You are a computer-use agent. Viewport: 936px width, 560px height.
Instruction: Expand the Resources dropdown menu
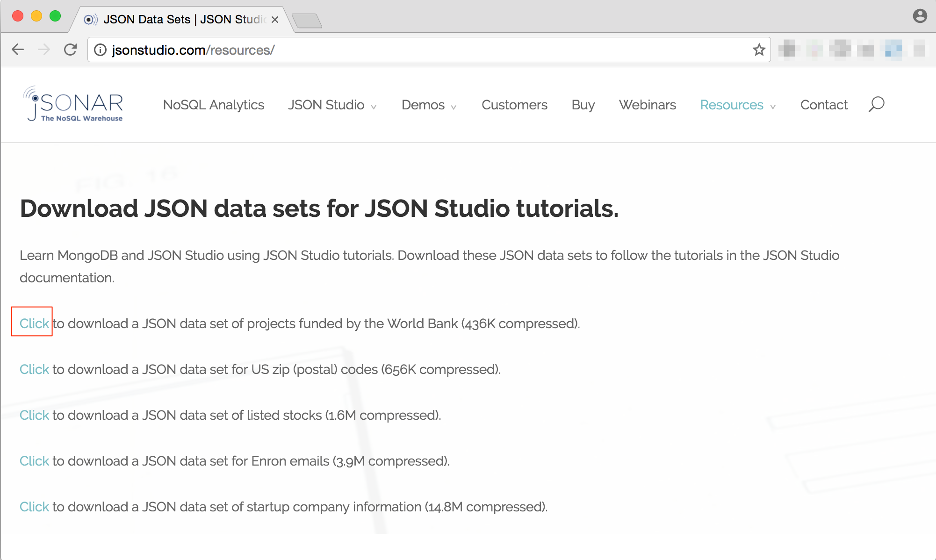coord(731,105)
